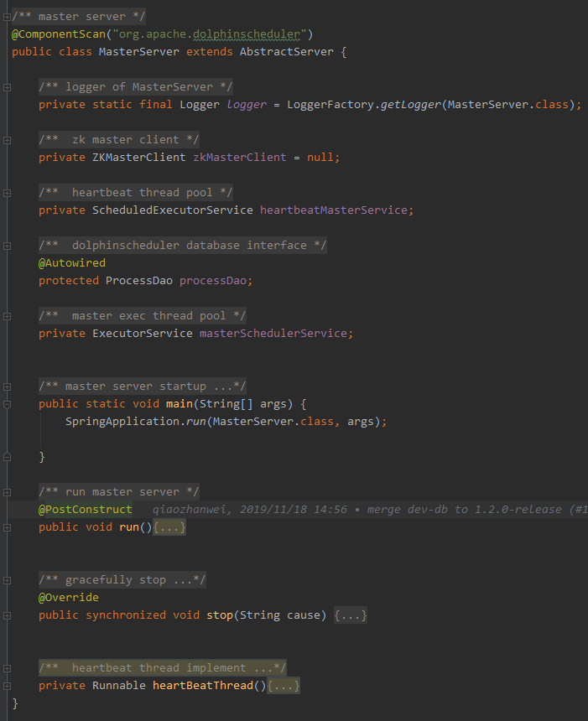Expand gutter fold beside "master server startup" comment
The image size is (588, 721).
coord(7,386)
